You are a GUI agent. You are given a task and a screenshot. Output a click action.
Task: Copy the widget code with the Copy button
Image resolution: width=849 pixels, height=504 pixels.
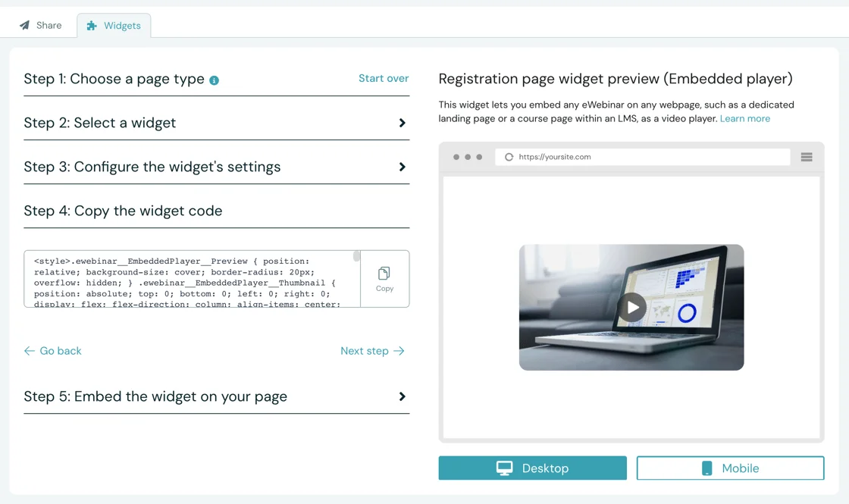coord(384,279)
